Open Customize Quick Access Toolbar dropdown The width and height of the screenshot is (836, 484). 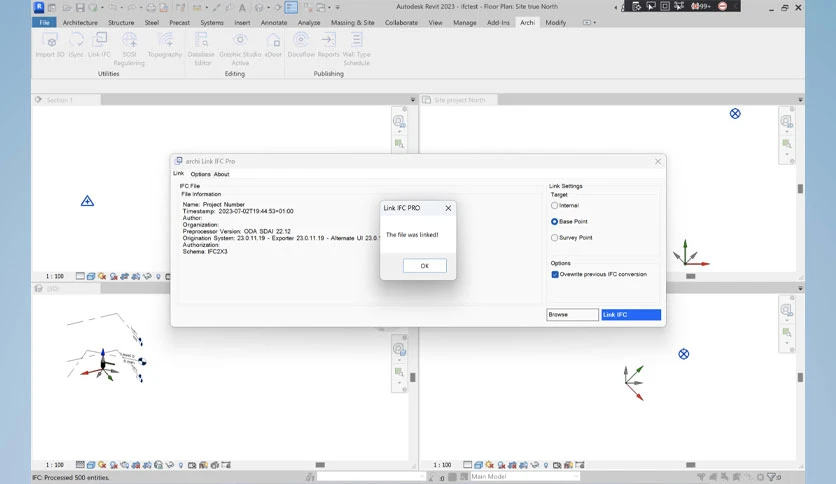tap(337, 7)
